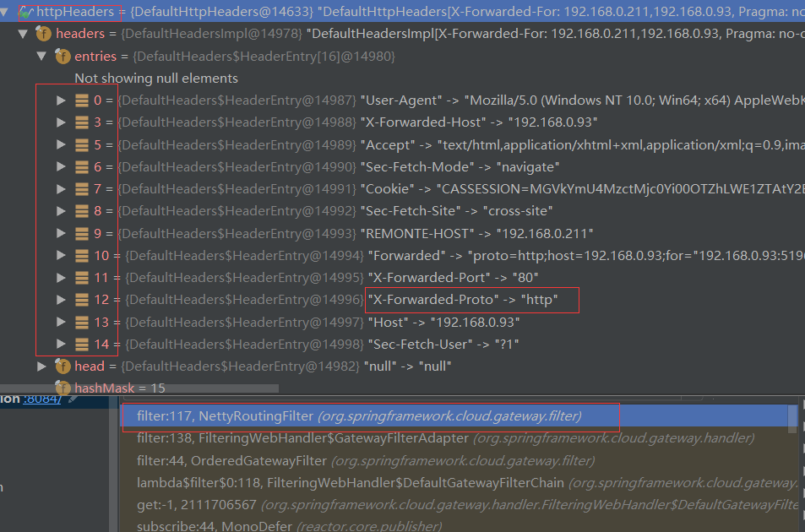Click the field icon next to headers
This screenshot has height=532, width=805.
pyautogui.click(x=43, y=34)
